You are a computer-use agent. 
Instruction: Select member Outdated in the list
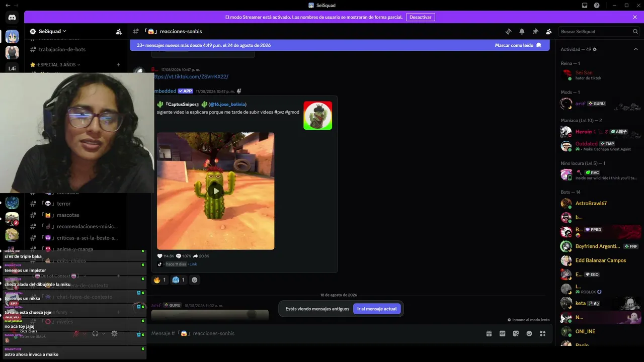pyautogui.click(x=600, y=146)
